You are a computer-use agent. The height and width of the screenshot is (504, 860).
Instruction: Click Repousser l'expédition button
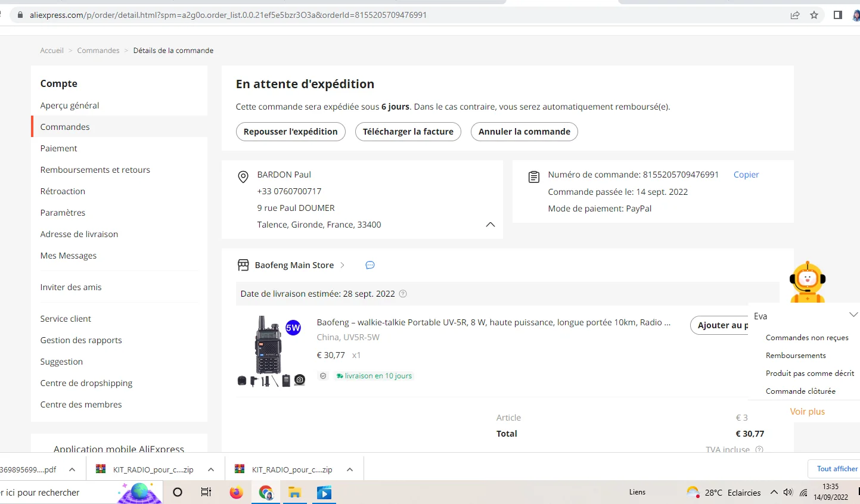291,132
